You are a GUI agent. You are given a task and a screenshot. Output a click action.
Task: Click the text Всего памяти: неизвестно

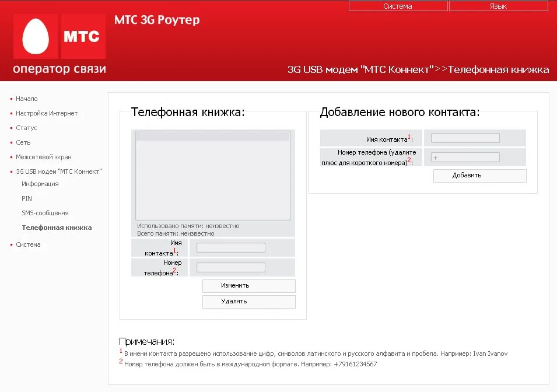pos(176,233)
